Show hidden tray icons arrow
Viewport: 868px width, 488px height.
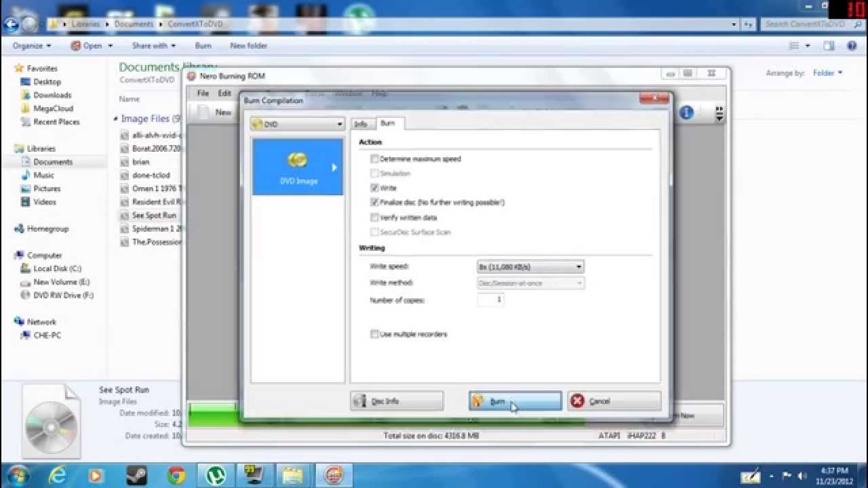click(772, 475)
